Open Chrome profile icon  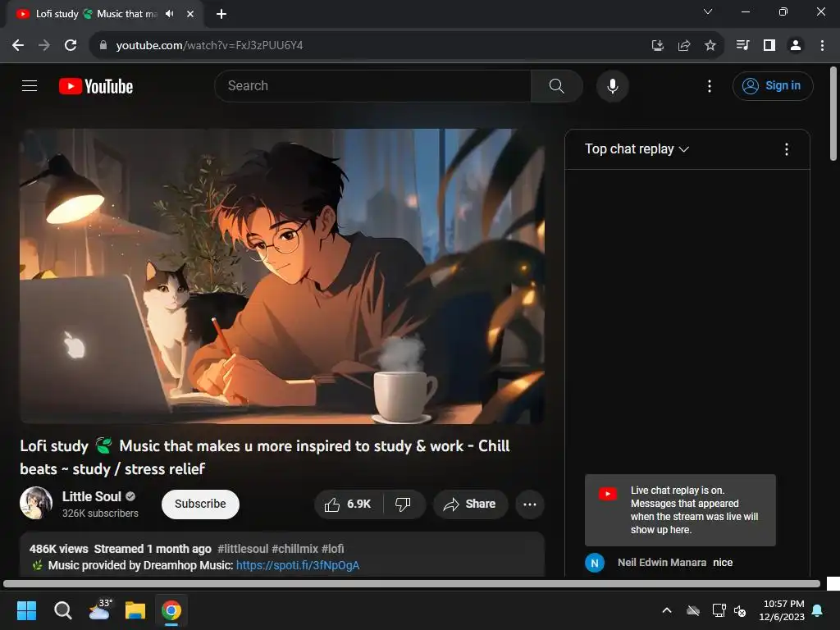click(x=796, y=45)
